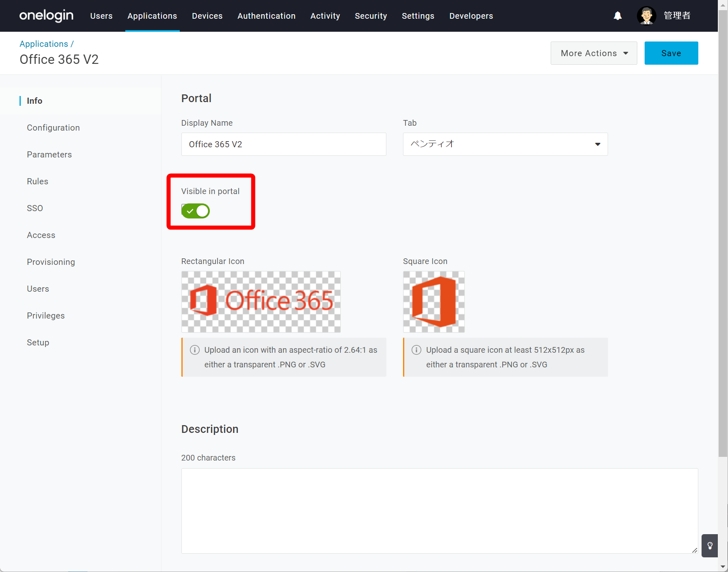Open the Tab dropdown selector
The width and height of the screenshot is (728, 572).
coord(505,144)
